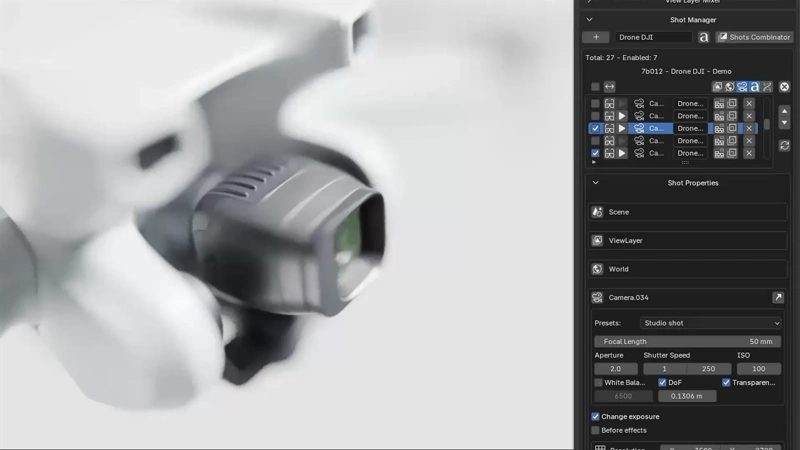800x450 pixels.
Task: Enable the White Balance checkbox
Action: click(598, 383)
